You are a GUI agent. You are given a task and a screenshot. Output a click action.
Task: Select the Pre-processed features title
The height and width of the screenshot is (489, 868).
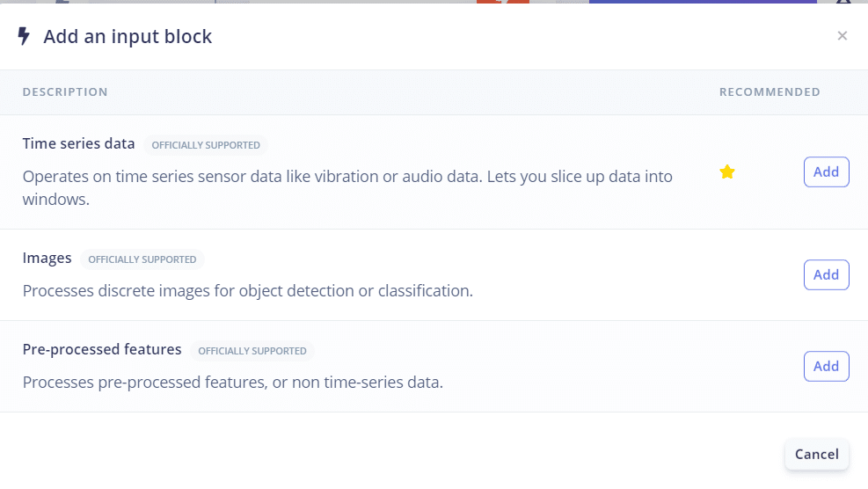(x=102, y=349)
